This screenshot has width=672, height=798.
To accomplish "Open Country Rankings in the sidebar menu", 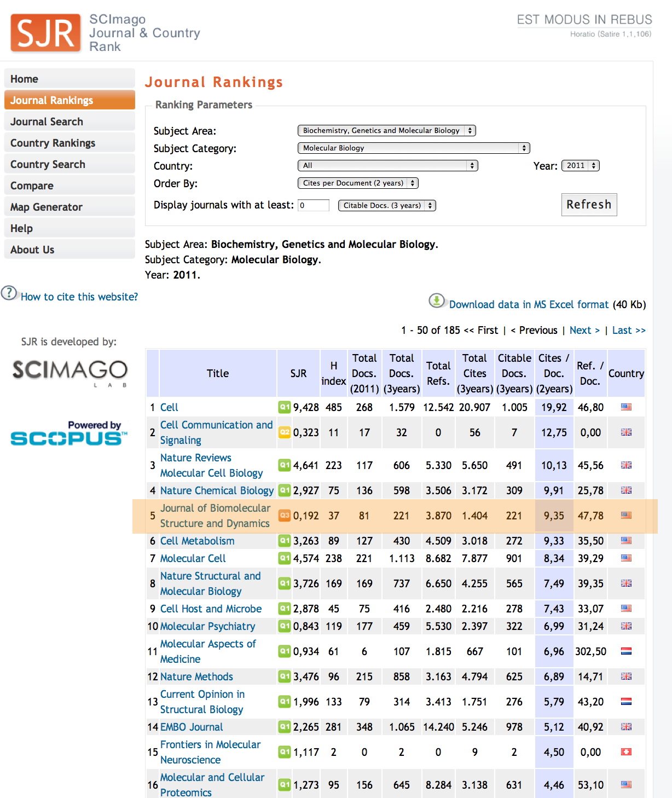I will click(x=53, y=143).
